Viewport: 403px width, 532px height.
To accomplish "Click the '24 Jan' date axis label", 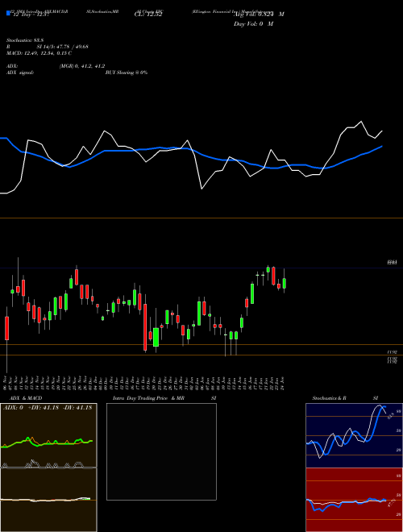I will click(x=283, y=384).
